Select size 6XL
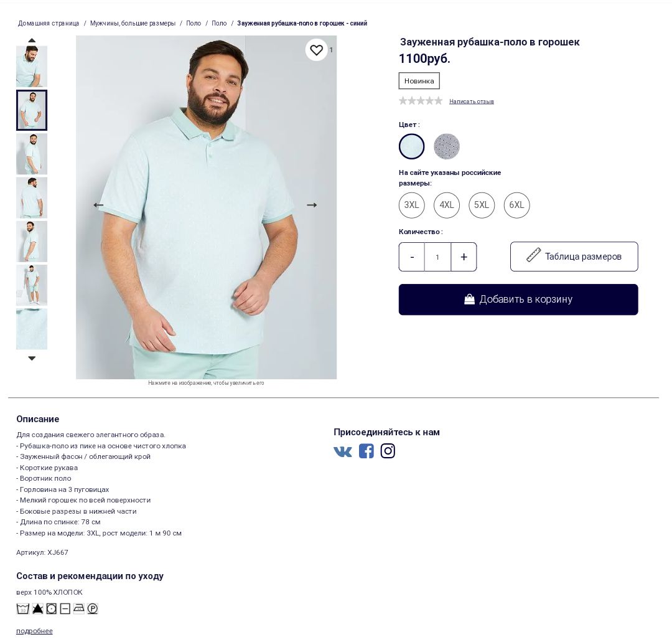The height and width of the screenshot is (642, 672). 516,205
